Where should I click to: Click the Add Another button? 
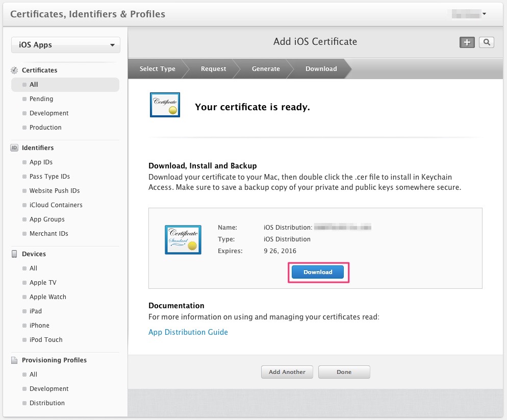coord(287,372)
